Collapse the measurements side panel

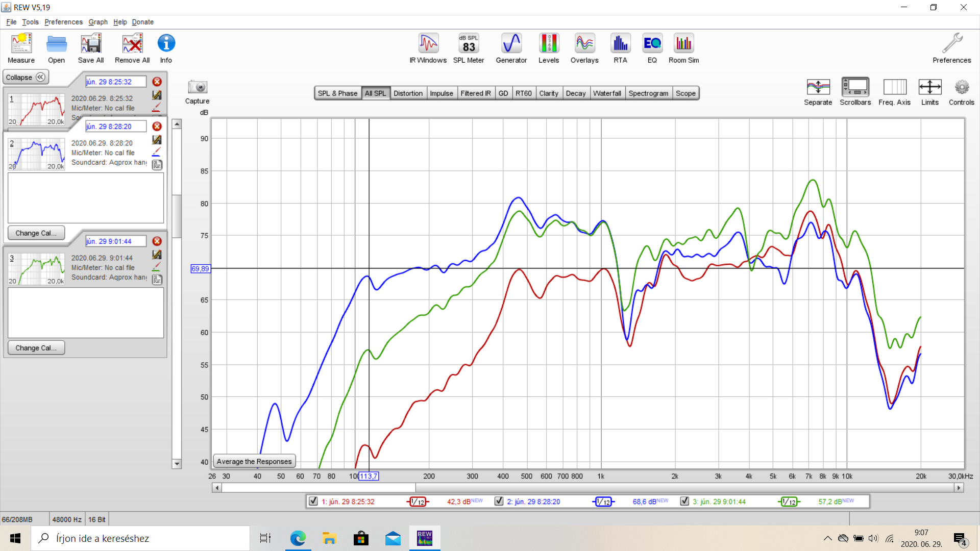(x=26, y=78)
